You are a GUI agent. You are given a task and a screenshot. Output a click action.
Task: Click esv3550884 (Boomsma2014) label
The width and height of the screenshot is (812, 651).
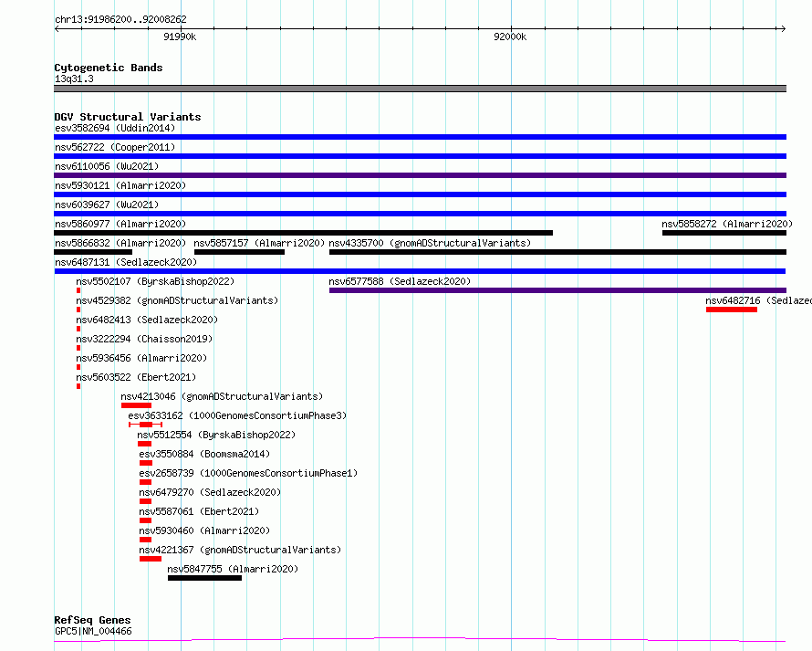pos(204,454)
